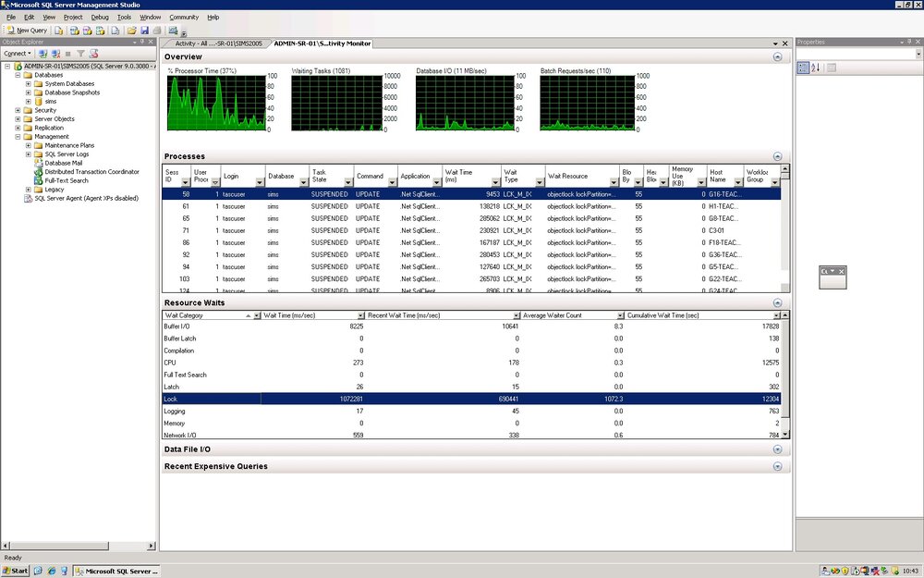Click the Database I/O graph
This screenshot has height=578, width=924.
(465, 103)
